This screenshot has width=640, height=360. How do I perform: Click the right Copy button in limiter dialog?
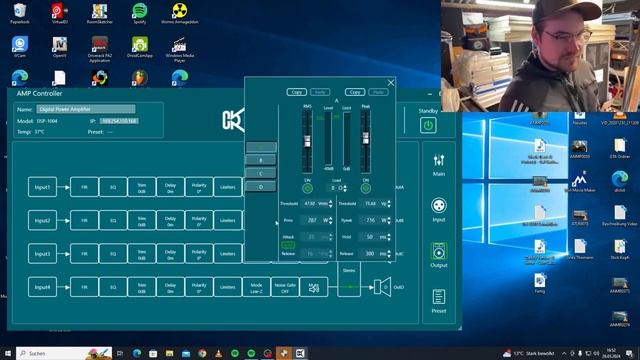click(355, 92)
